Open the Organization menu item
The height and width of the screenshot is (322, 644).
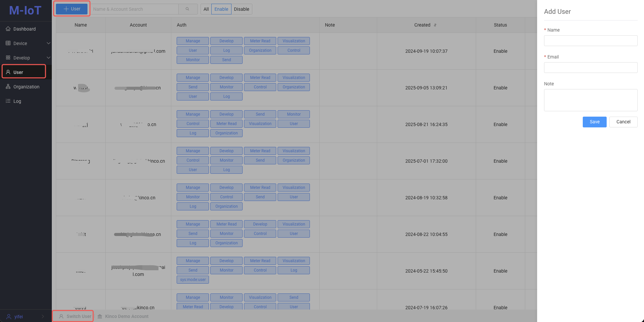pos(26,87)
